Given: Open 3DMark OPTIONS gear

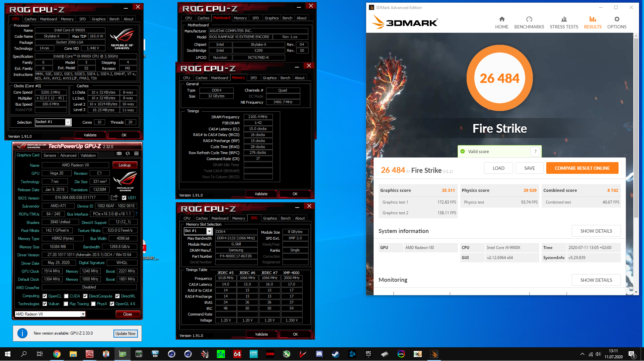Looking at the screenshot, I should tap(617, 23).
